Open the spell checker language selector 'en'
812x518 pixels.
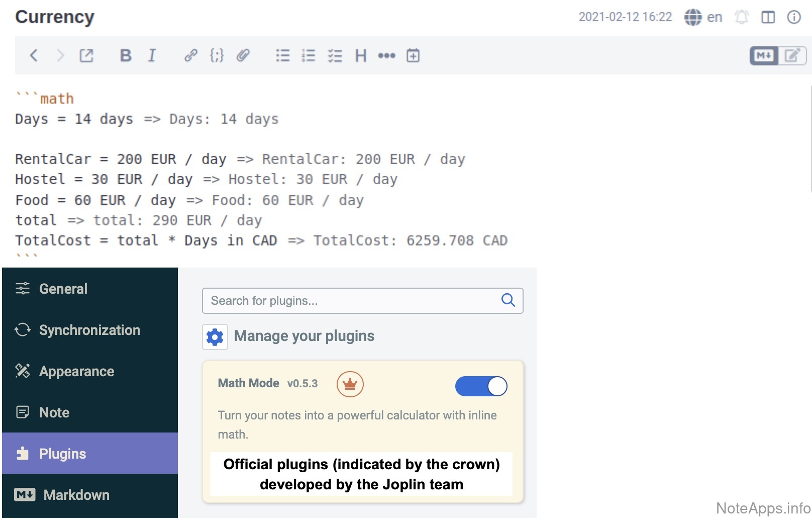click(703, 17)
